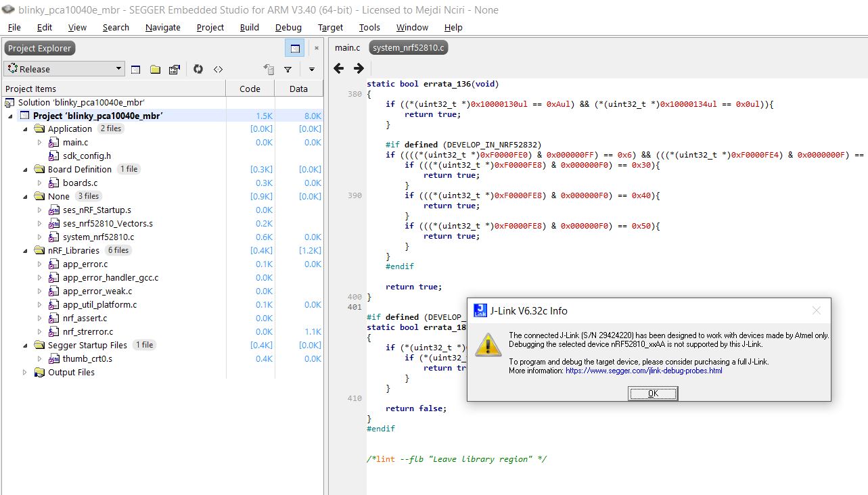Collapse the None folder

tap(25, 196)
